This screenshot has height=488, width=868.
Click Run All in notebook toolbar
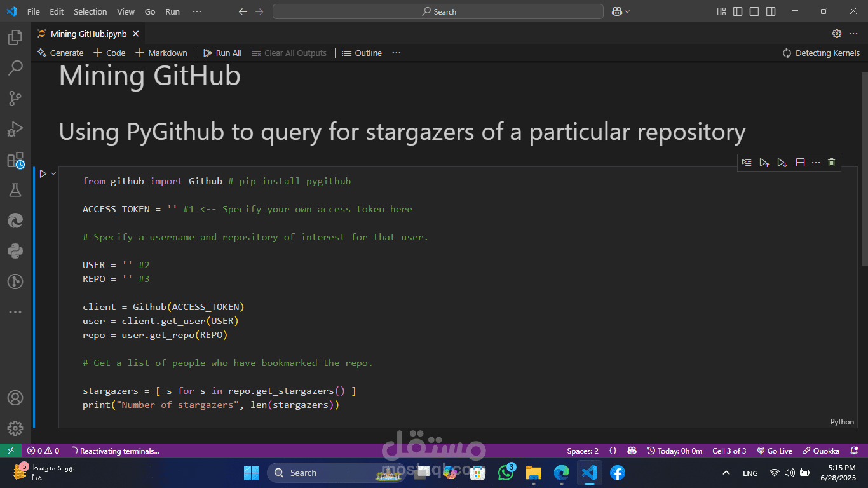pyautogui.click(x=222, y=53)
